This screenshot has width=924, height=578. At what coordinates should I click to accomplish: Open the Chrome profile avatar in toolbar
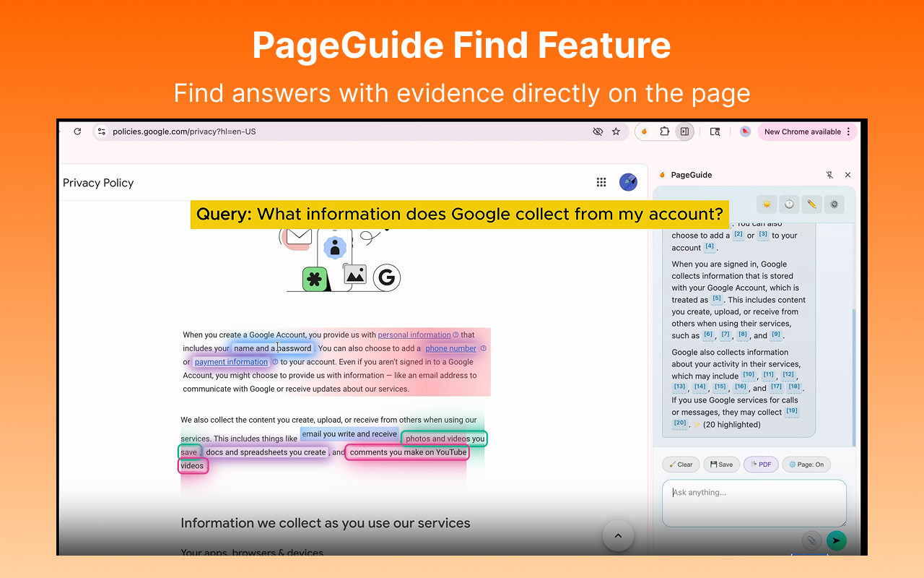tap(745, 131)
